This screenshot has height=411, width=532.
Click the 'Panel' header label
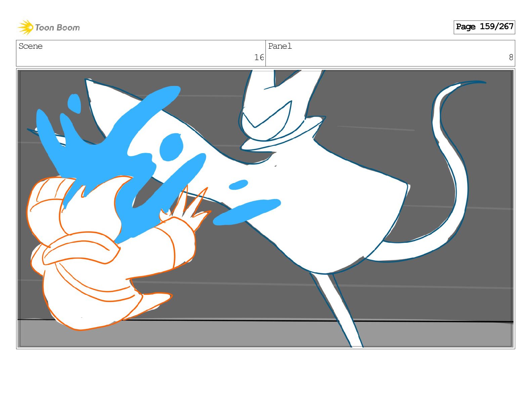[280, 46]
